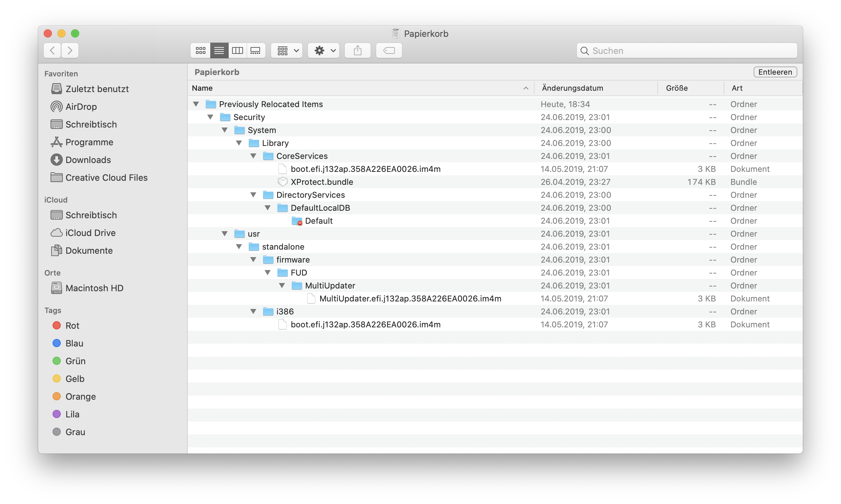The image size is (841, 504).
Task: Select list view toggle button
Action: coord(219,51)
